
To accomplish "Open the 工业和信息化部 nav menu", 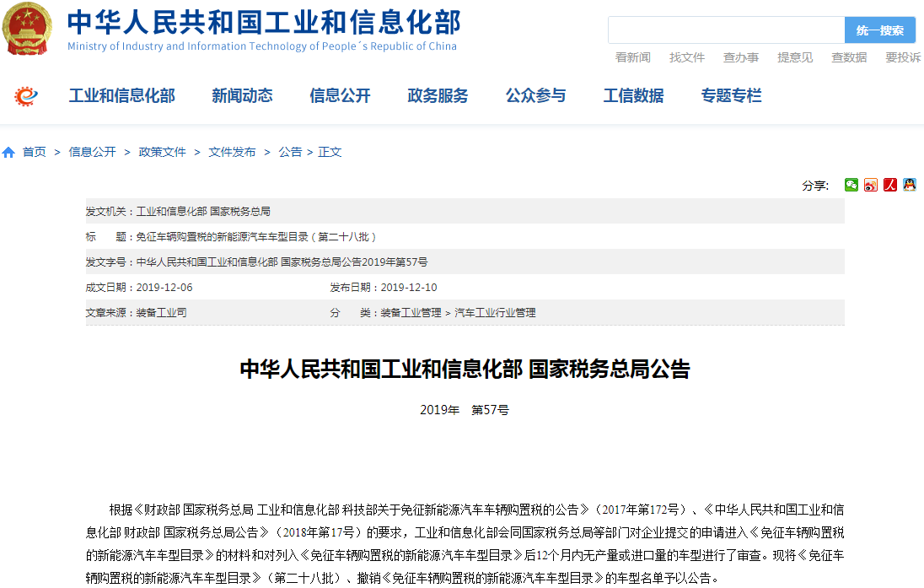I will tap(122, 95).
